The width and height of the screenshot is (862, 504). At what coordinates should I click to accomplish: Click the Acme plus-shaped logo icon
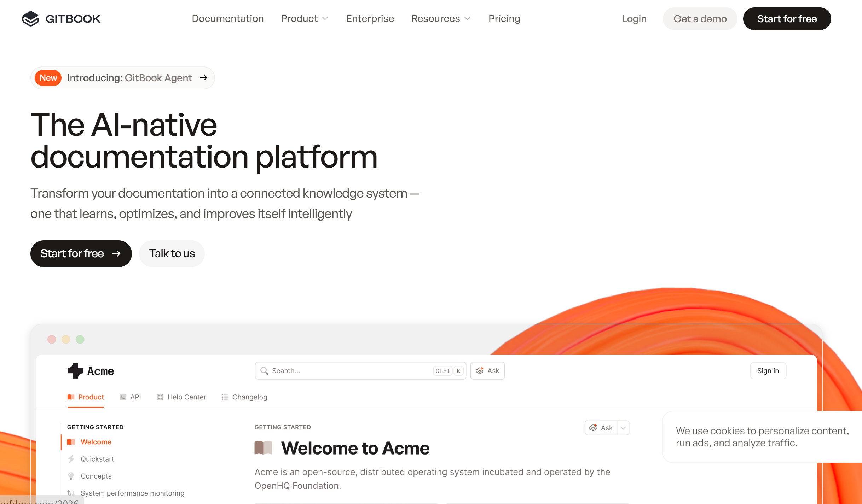pyautogui.click(x=75, y=371)
